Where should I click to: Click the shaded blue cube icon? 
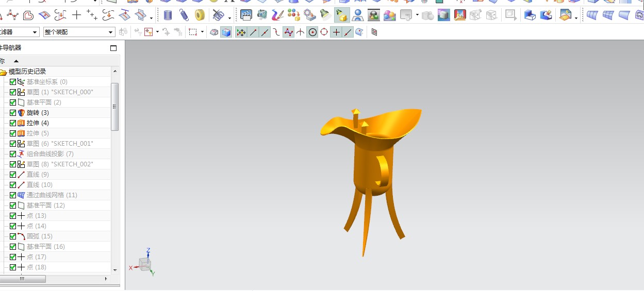pyautogui.click(x=226, y=32)
